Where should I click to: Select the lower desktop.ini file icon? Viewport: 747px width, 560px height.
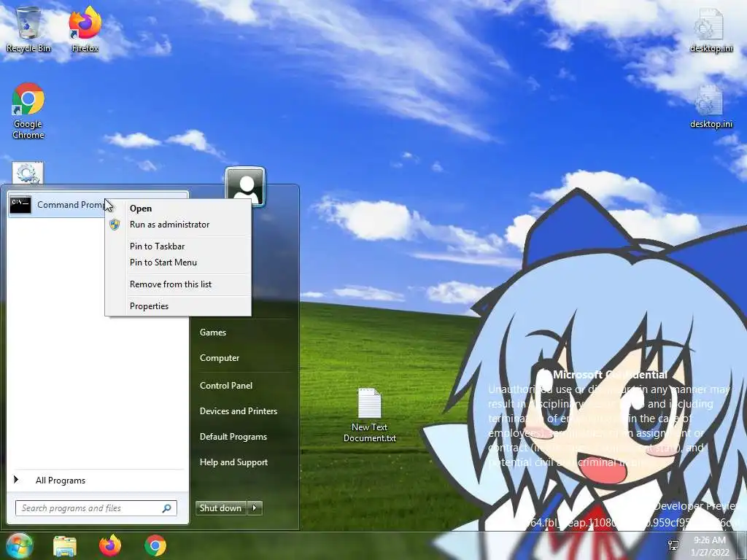tap(711, 106)
